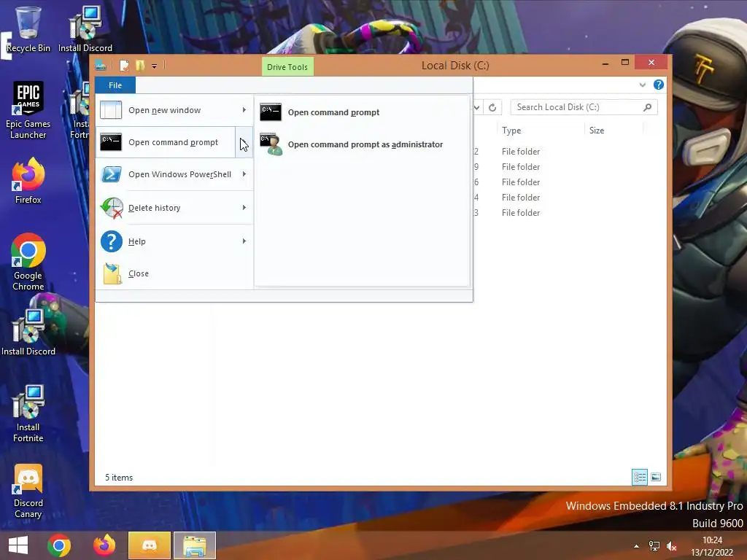Show hidden tray icons arrow

coord(636,546)
